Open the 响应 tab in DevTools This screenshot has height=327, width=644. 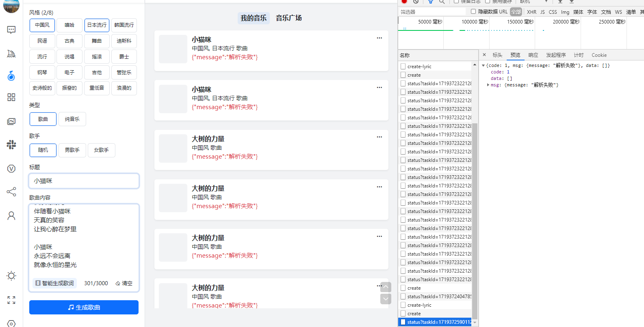(533, 55)
